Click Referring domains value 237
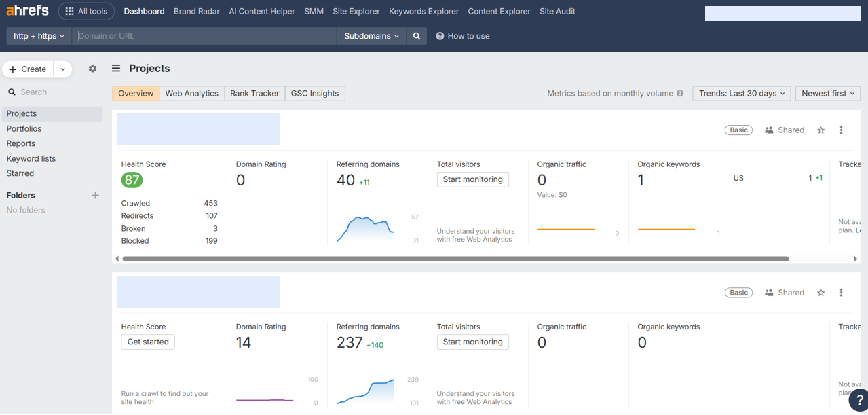Screen dimensions: 868x415 [350, 342]
